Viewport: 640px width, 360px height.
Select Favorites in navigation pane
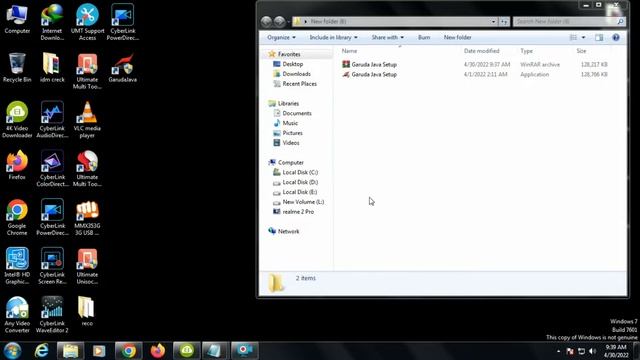pyautogui.click(x=289, y=54)
